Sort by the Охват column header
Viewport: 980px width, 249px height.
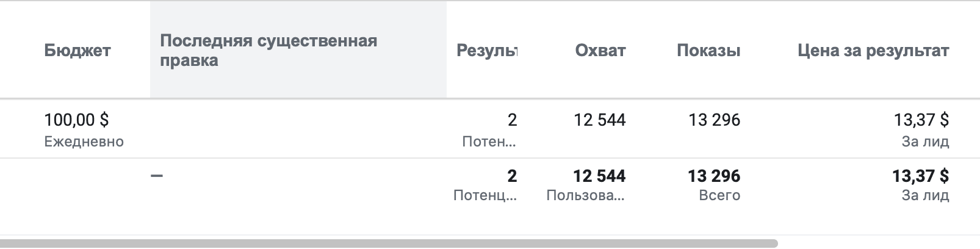pos(600,50)
